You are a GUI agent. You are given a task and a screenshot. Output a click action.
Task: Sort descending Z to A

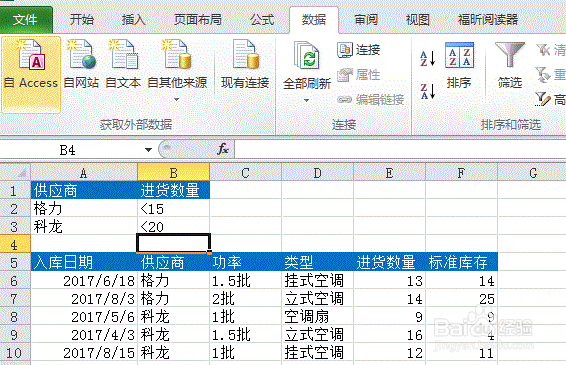[x=428, y=91]
